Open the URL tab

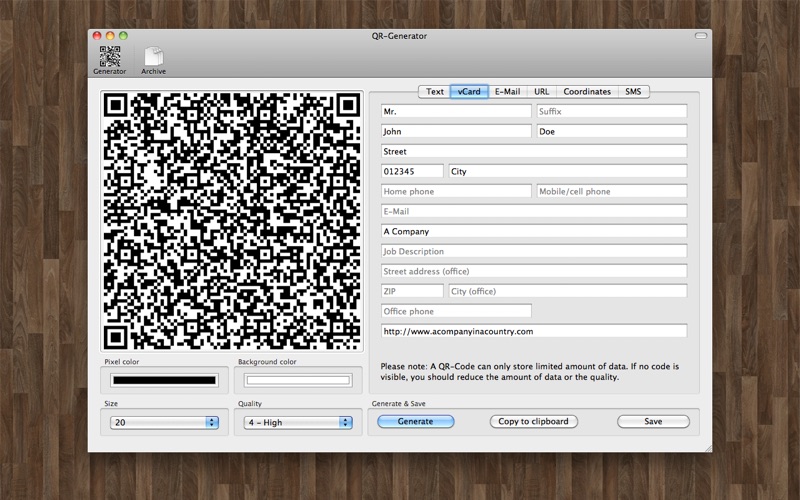[541, 92]
